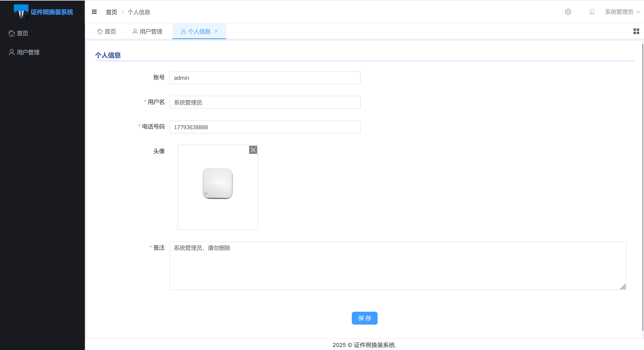Screen dimensions: 644x350
Task: Click the user avatar in the header
Action: coord(592,11)
